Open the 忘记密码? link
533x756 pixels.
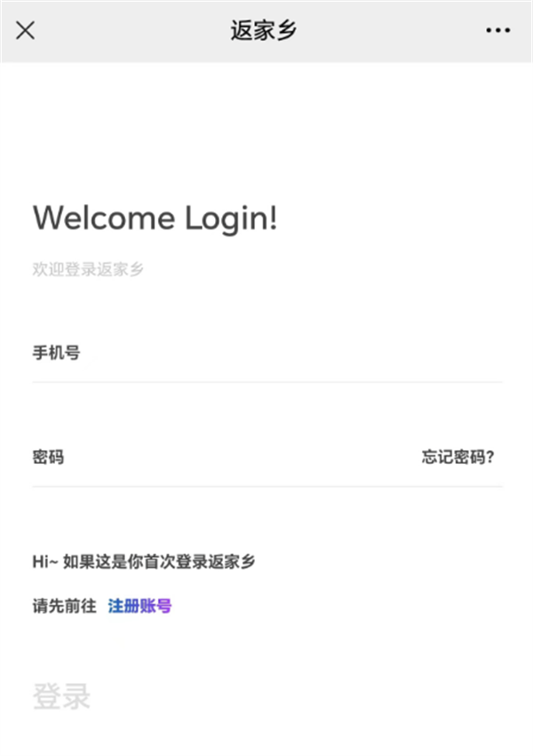coord(457,457)
